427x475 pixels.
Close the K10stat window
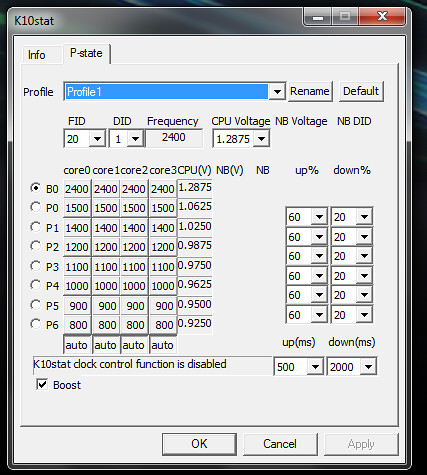[x=382, y=16]
